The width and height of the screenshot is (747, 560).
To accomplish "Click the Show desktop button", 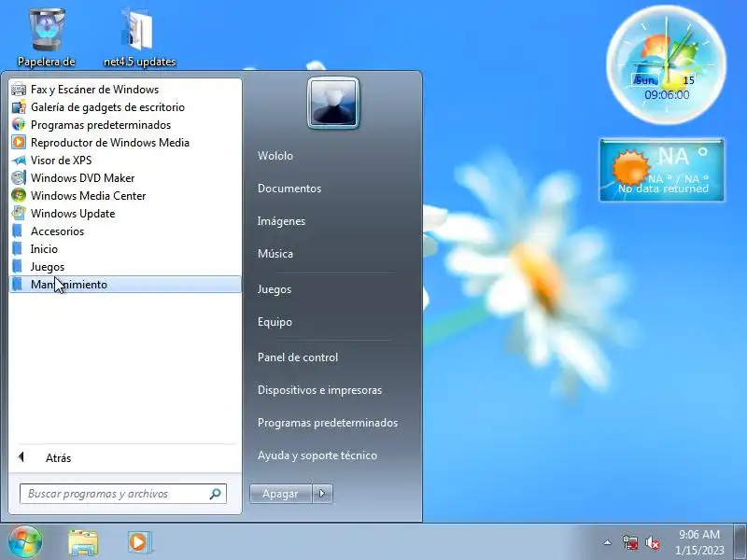I will (x=740, y=542).
